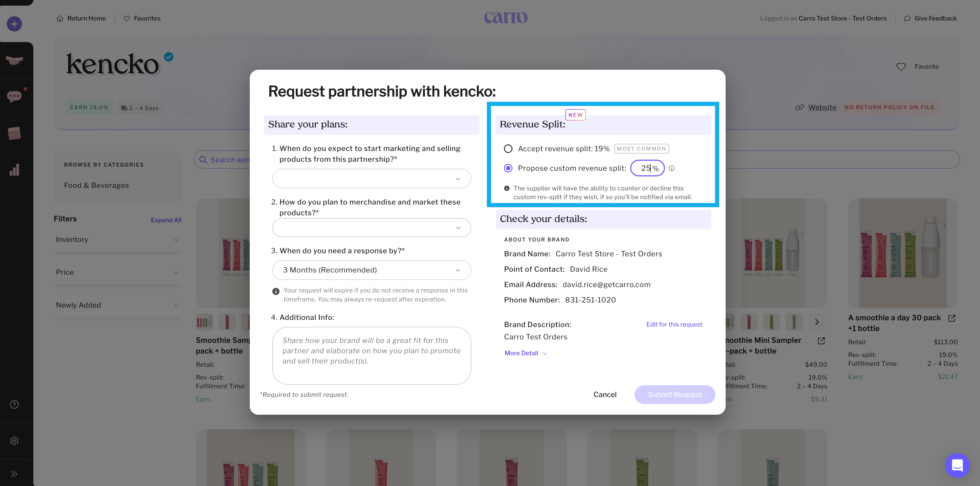Open the chat messages sidebar icon
The height and width of the screenshot is (486, 980).
[14, 96]
